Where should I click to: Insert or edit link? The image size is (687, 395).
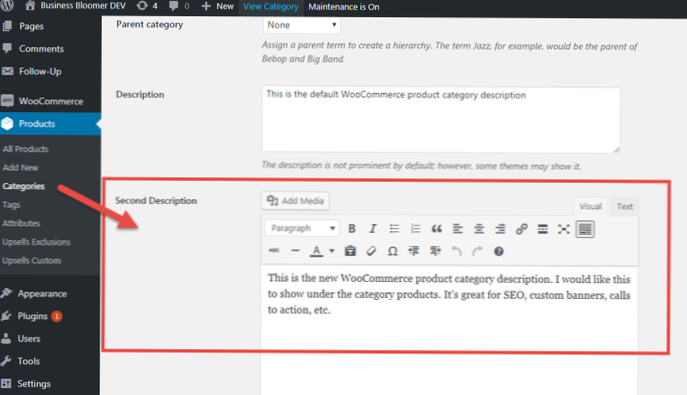point(521,229)
